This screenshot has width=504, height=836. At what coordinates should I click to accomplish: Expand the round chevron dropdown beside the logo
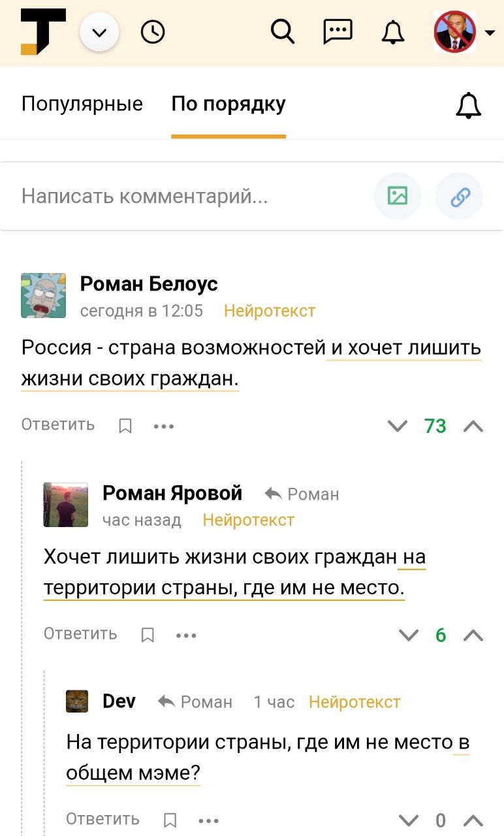coord(99,31)
